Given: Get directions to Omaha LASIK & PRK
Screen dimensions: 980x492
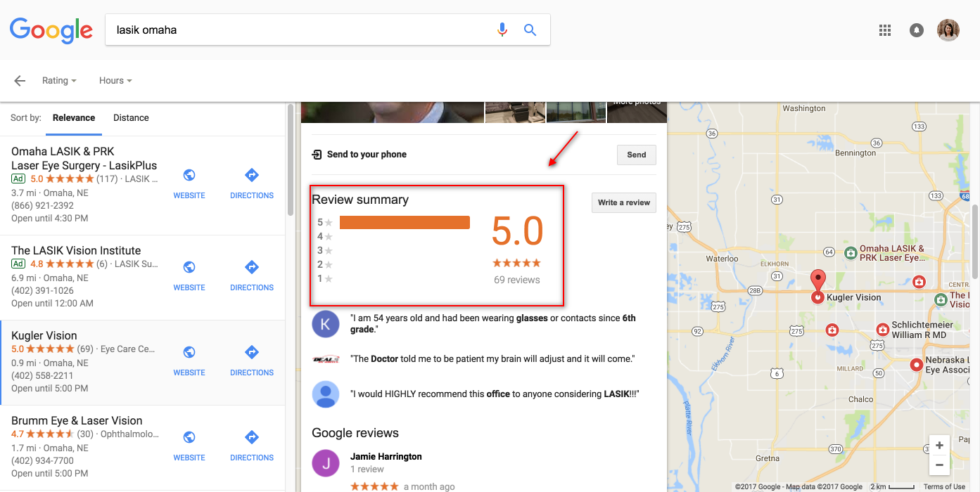Looking at the screenshot, I should pos(252,184).
